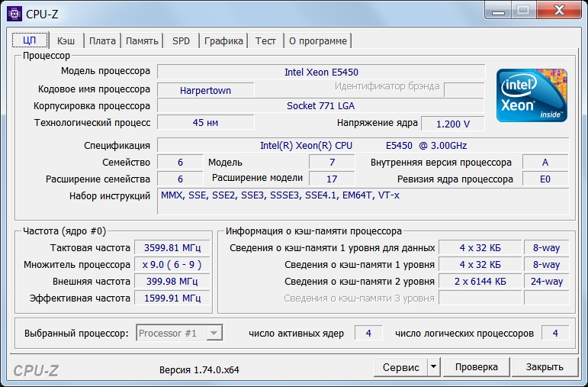Select the ЦП tab
This screenshot has height=387, width=588.
point(30,40)
